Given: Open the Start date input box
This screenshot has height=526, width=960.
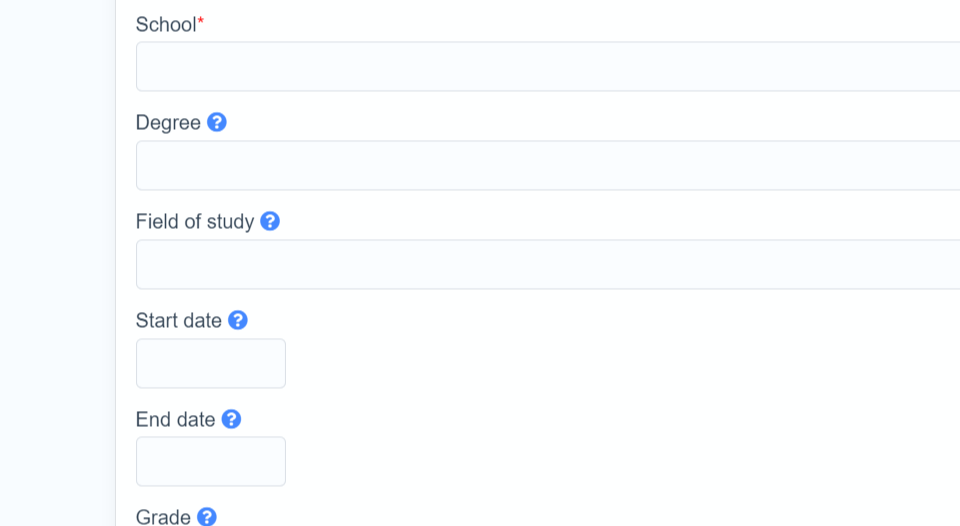Looking at the screenshot, I should [x=211, y=364].
